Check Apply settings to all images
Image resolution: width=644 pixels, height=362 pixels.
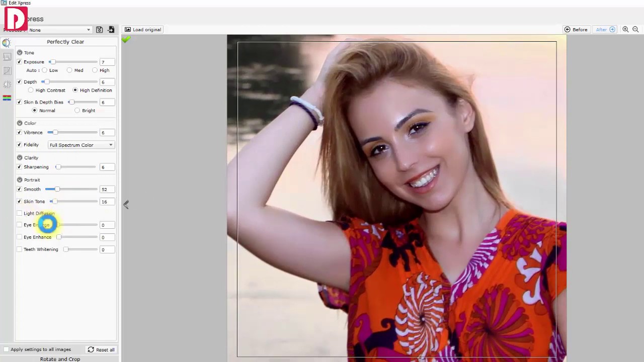[6, 349]
